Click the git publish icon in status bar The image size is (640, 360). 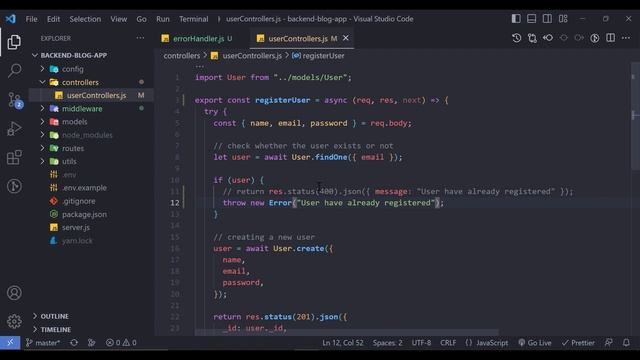91,343
